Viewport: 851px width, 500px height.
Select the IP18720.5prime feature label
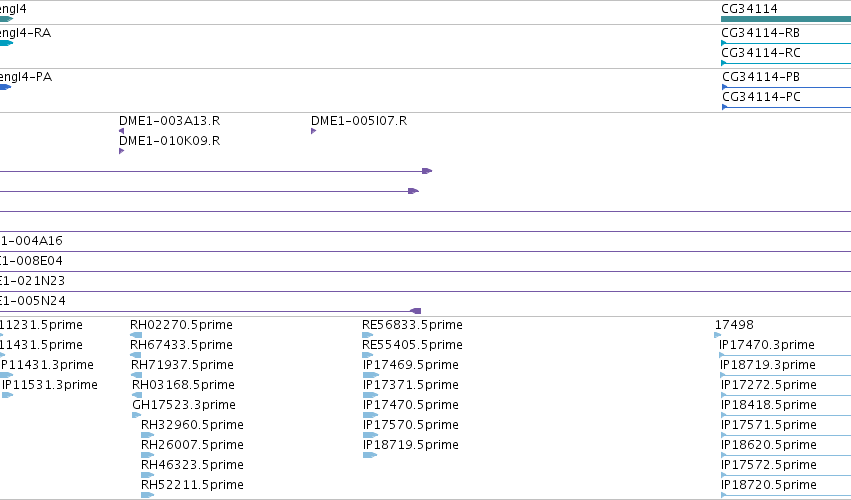coord(769,484)
